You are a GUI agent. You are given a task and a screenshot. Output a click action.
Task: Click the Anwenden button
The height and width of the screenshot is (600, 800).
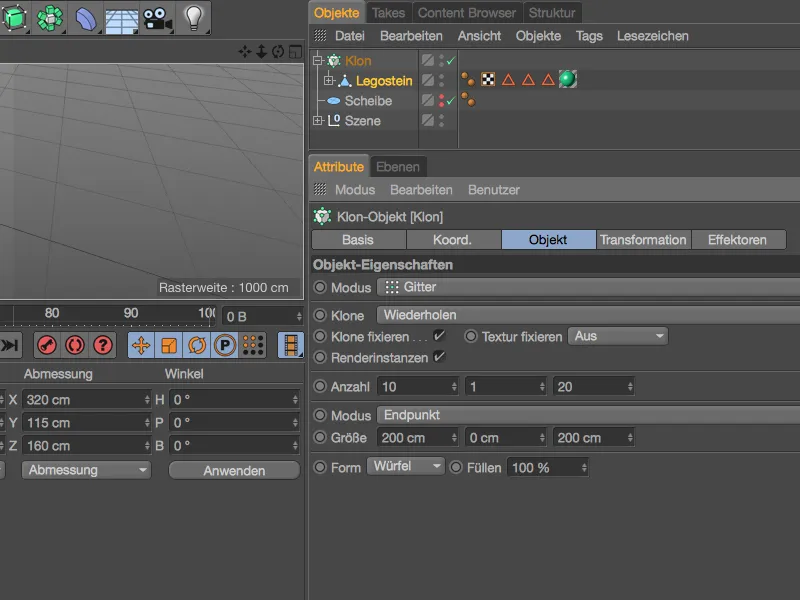[x=234, y=470]
